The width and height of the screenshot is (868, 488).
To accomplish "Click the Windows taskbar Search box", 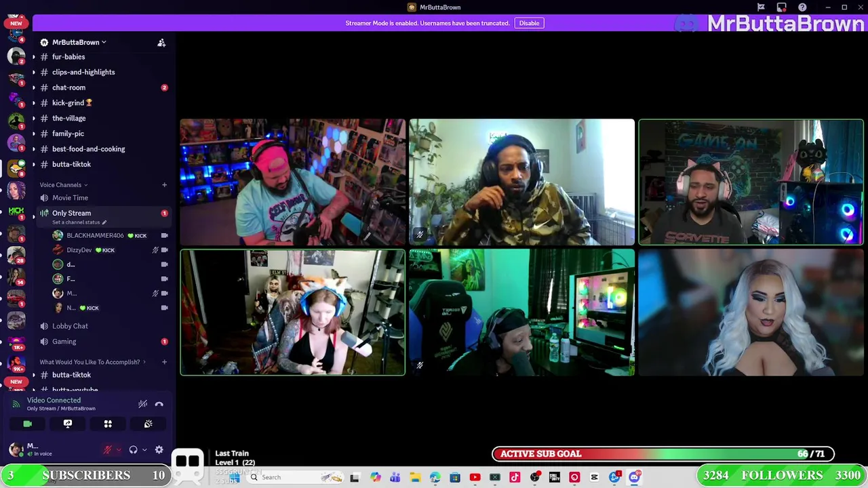I will click(295, 477).
